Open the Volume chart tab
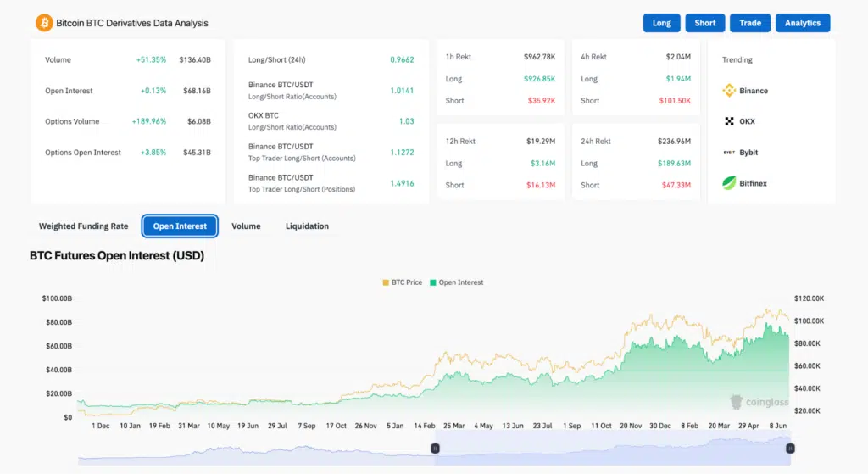The image size is (868, 474). click(x=246, y=226)
